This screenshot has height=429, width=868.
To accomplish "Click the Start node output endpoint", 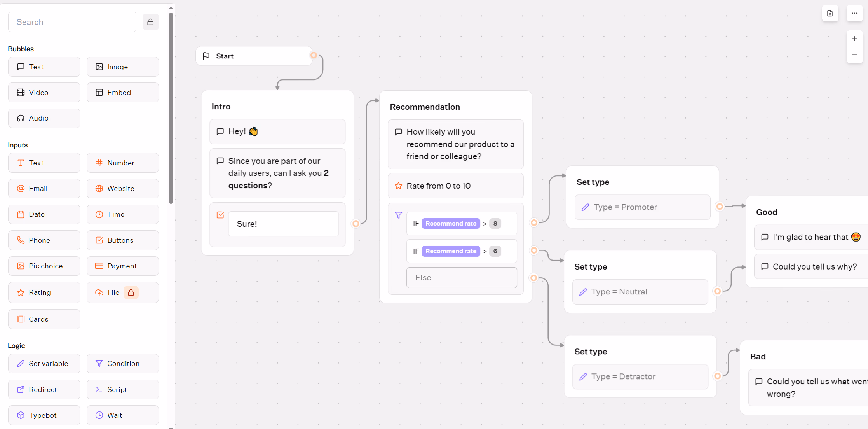I will (x=314, y=55).
